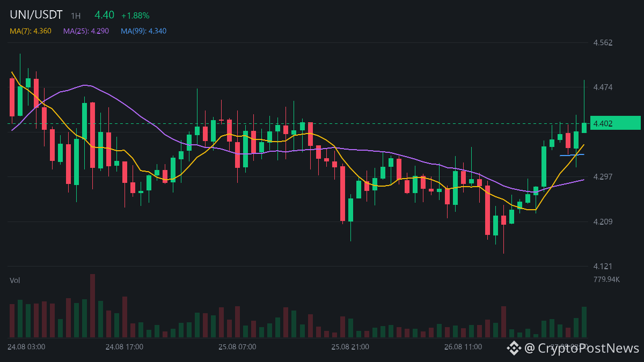644x362 pixels.
Task: Select the MA(99) indicator label
Action: [x=143, y=31]
